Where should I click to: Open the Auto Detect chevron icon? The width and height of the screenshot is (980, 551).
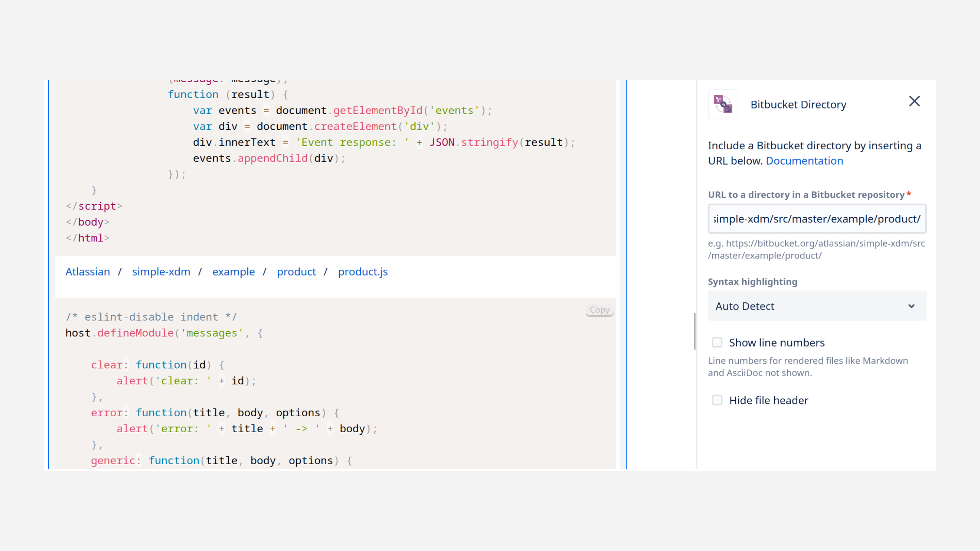tap(912, 306)
